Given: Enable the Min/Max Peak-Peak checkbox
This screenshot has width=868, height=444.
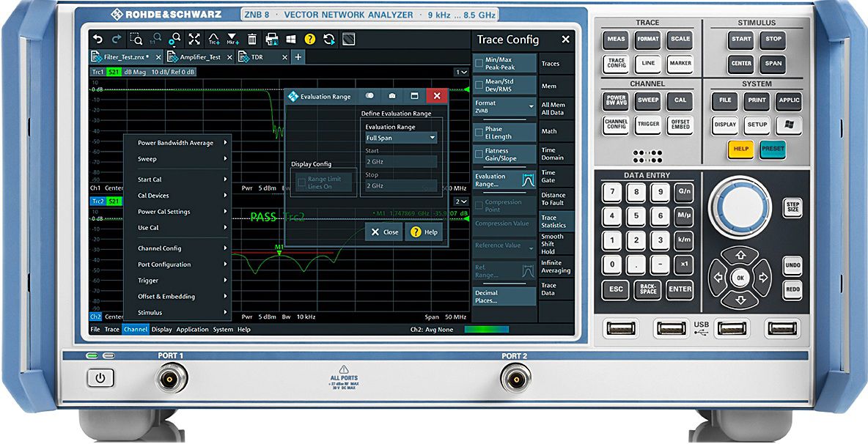Looking at the screenshot, I should [x=479, y=63].
